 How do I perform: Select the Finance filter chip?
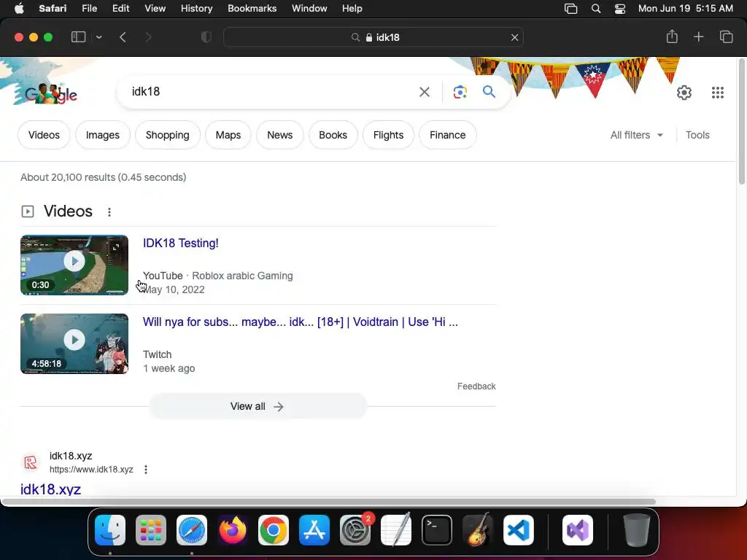(x=447, y=135)
